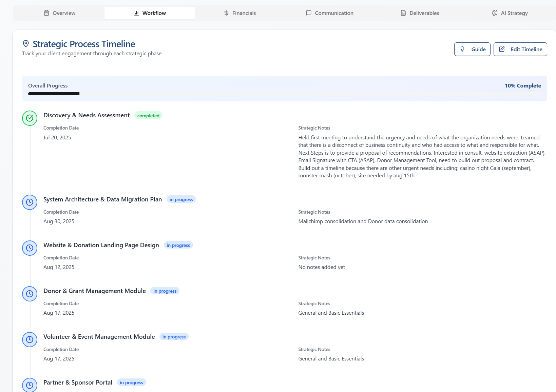Viewport: 556px width, 392px height.
Task: Click the Discovery strategic notes paragraph
Action: pos(422,156)
